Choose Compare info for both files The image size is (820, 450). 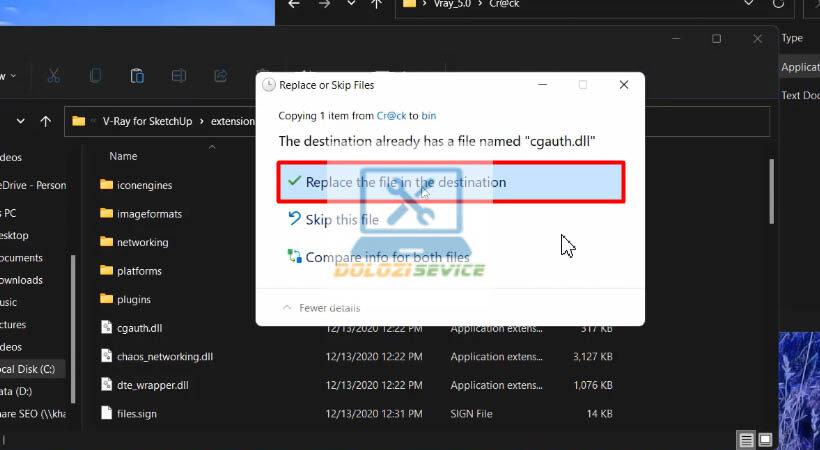[x=387, y=257]
